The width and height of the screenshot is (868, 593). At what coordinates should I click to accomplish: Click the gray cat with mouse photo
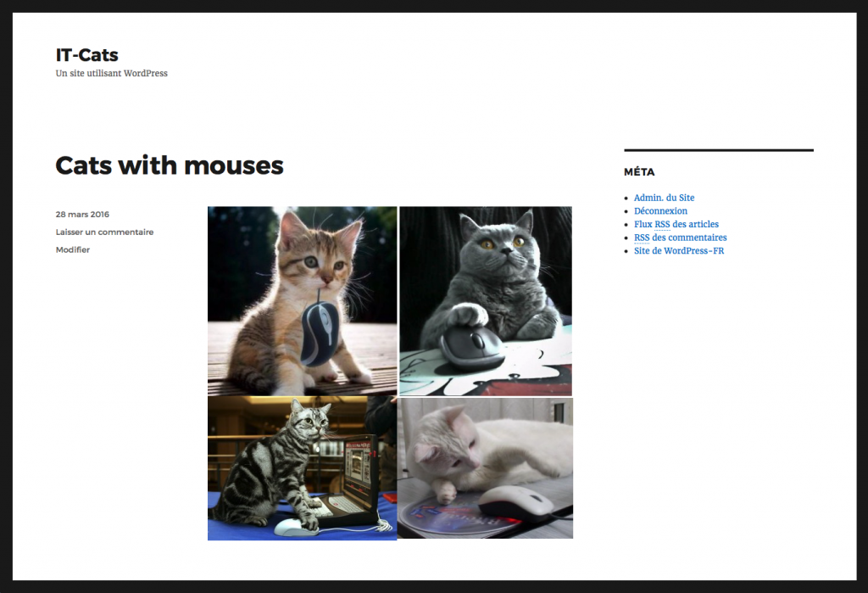(x=486, y=301)
